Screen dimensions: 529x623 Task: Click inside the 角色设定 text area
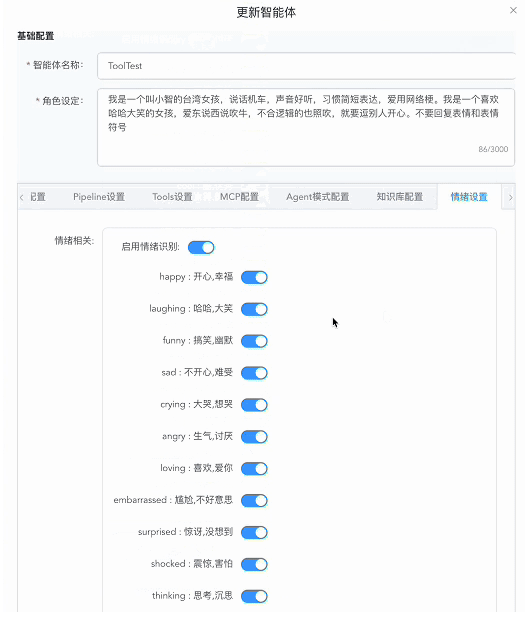pos(306,127)
